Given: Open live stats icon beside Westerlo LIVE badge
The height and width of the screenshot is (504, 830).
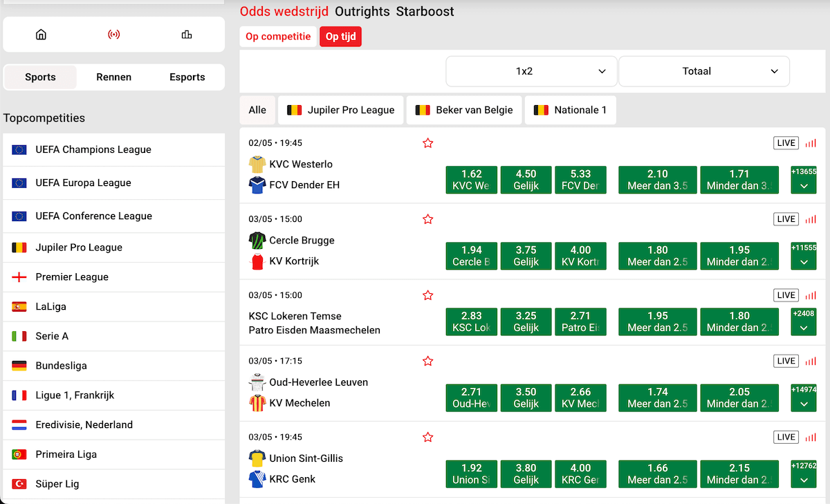Looking at the screenshot, I should click(811, 142).
